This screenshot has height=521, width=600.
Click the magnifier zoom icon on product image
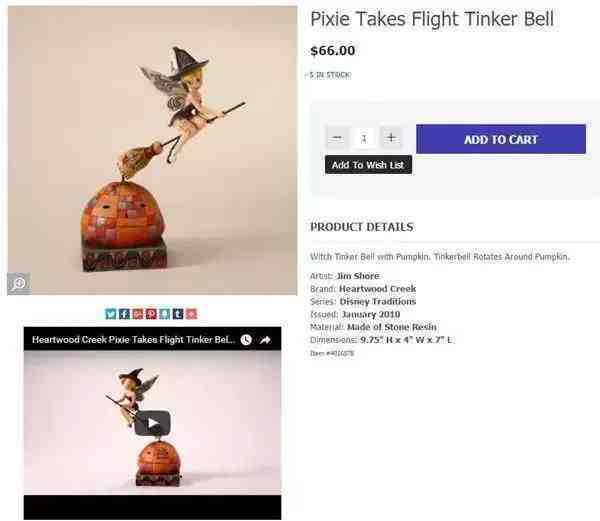[19, 283]
